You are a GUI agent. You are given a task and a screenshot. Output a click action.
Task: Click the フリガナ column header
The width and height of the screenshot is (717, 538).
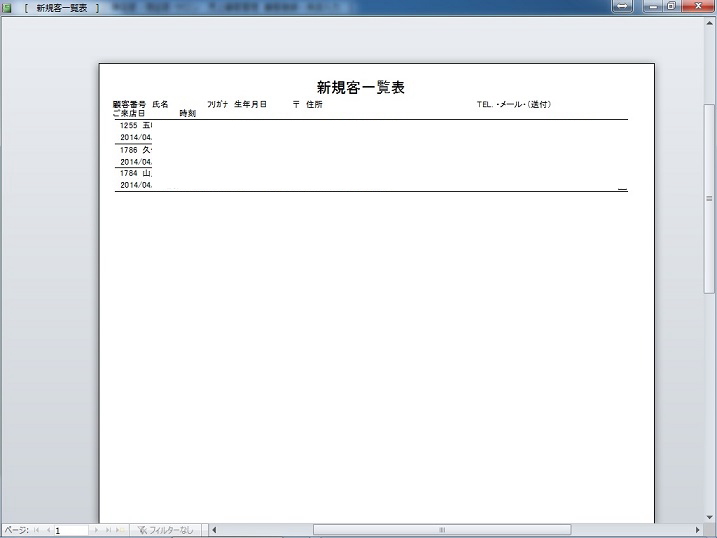tap(217, 104)
